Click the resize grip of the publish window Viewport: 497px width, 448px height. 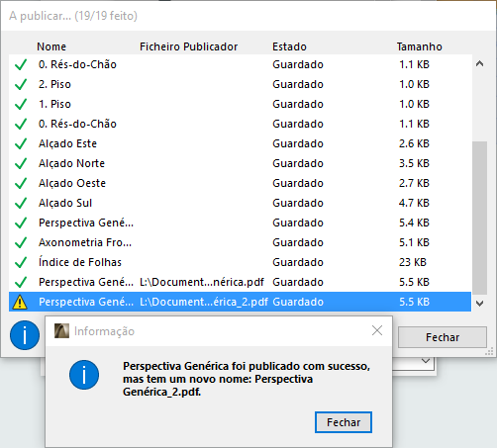click(x=489, y=351)
